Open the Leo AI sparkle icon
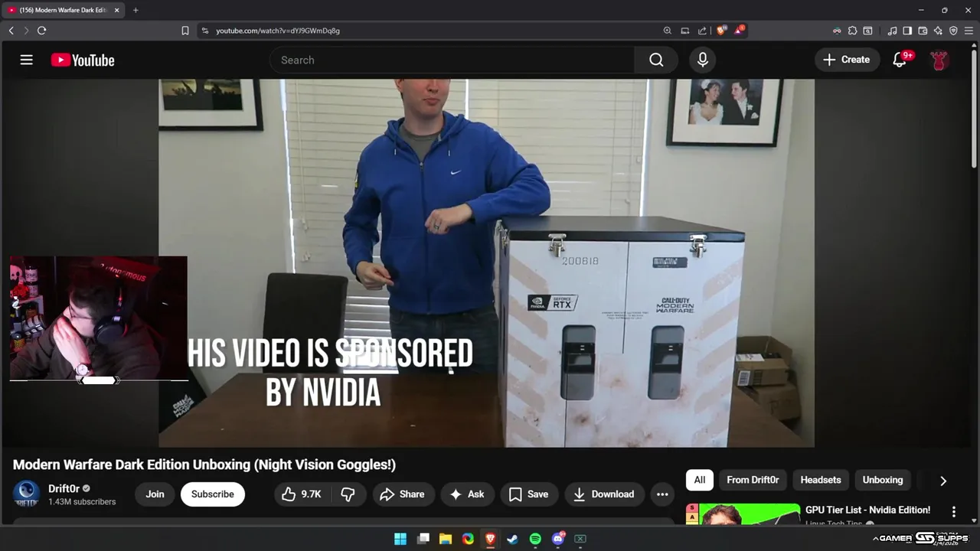 pyautogui.click(x=938, y=31)
